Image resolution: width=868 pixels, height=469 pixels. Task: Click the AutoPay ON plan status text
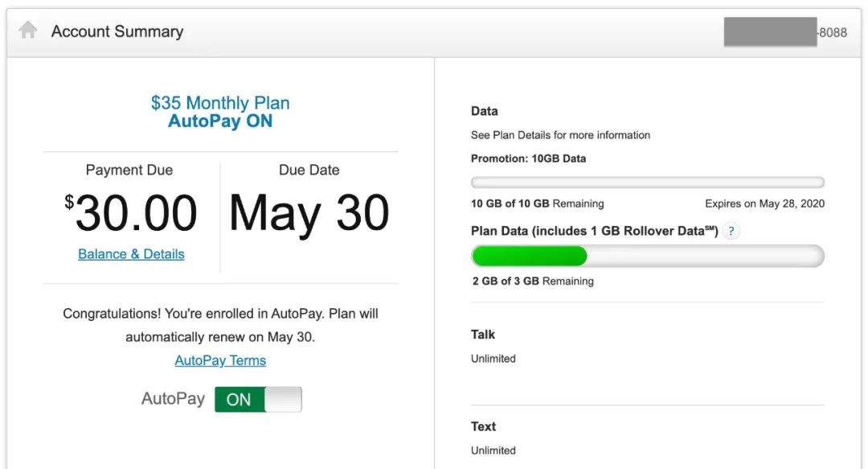[220, 121]
